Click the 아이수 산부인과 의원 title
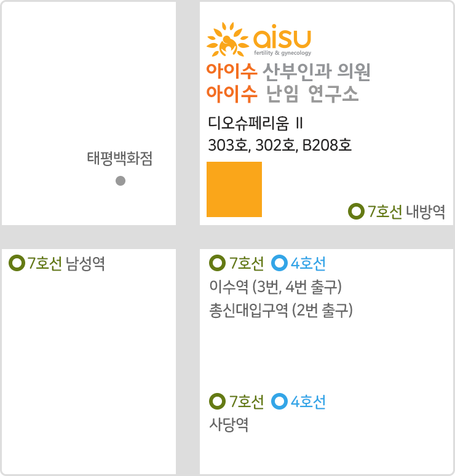Screen dimensions: 455x476 288,71
